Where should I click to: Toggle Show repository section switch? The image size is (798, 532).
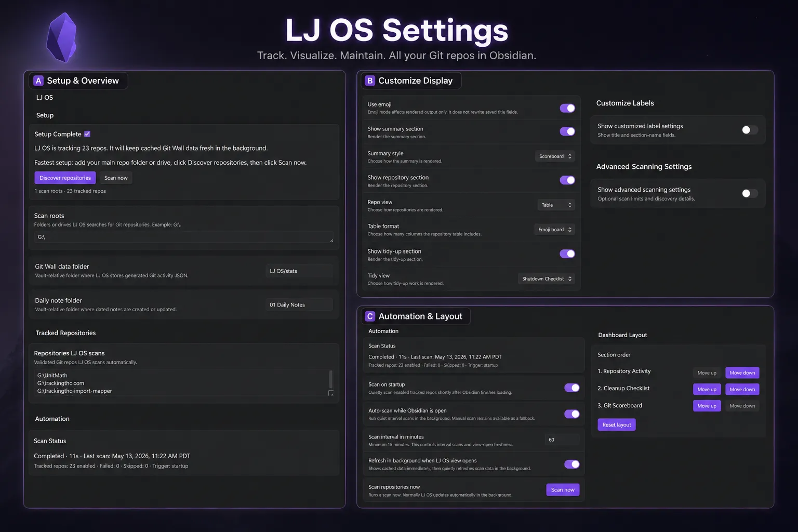coord(567,180)
